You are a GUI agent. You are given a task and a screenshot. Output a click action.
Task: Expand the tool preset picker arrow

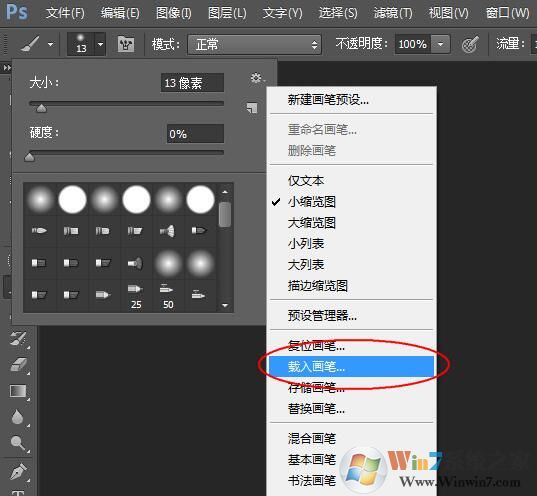[x=51, y=44]
